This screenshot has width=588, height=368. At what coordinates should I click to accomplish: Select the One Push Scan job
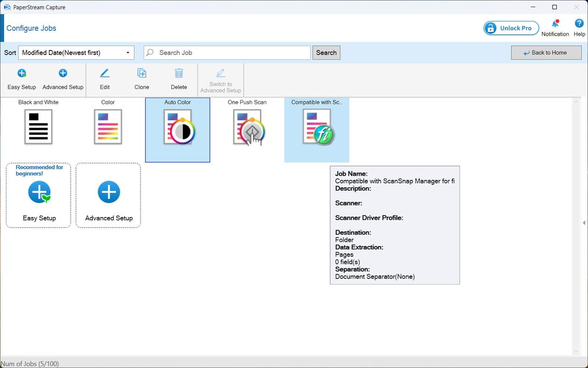pyautogui.click(x=247, y=130)
